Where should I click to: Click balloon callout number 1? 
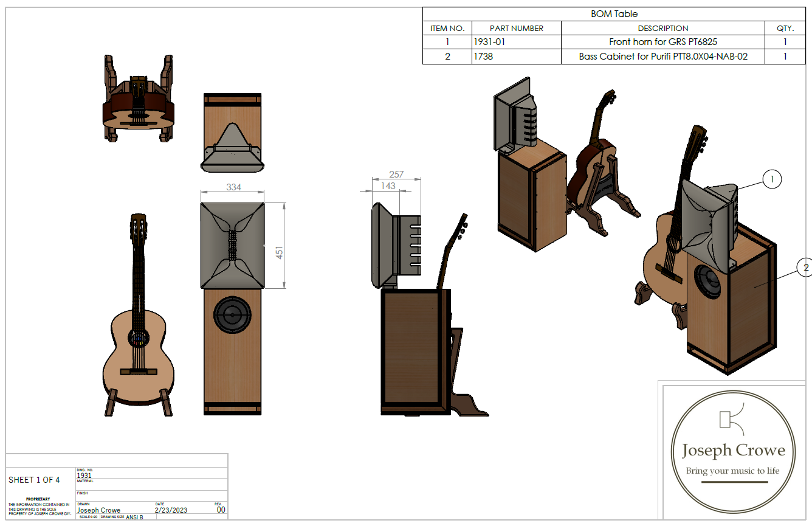coord(772,179)
